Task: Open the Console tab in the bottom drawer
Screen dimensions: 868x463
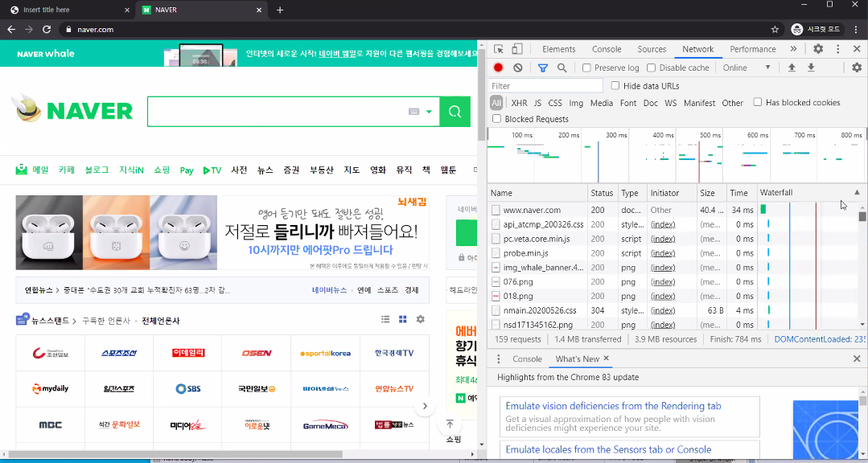Action: pos(527,359)
